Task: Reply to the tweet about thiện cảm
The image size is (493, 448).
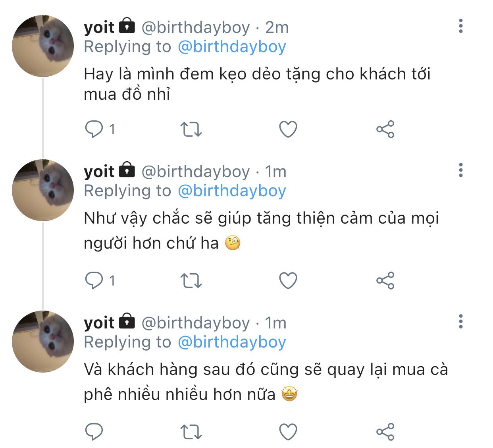Action: click(x=94, y=281)
